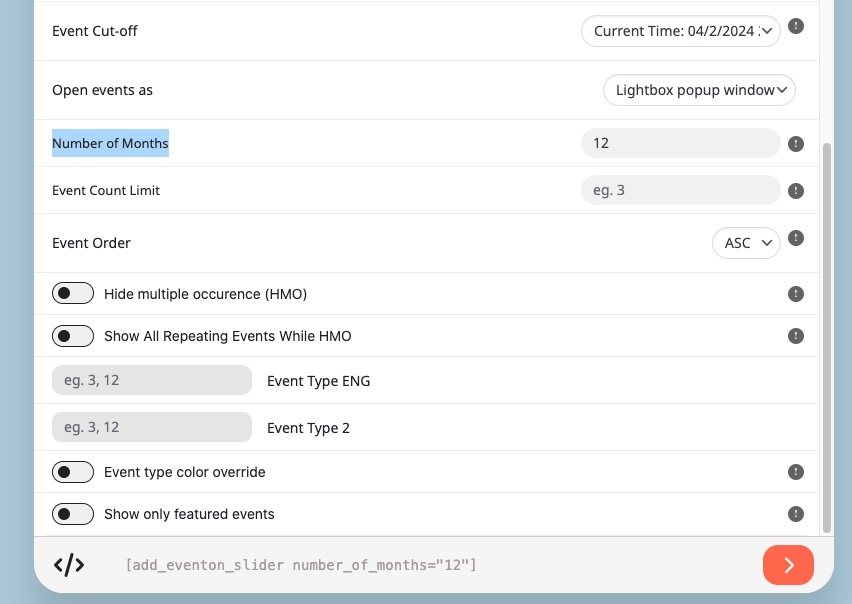Screen dimensions: 852x604
Task: Click the orange arrow insert button
Action: click(x=788, y=565)
